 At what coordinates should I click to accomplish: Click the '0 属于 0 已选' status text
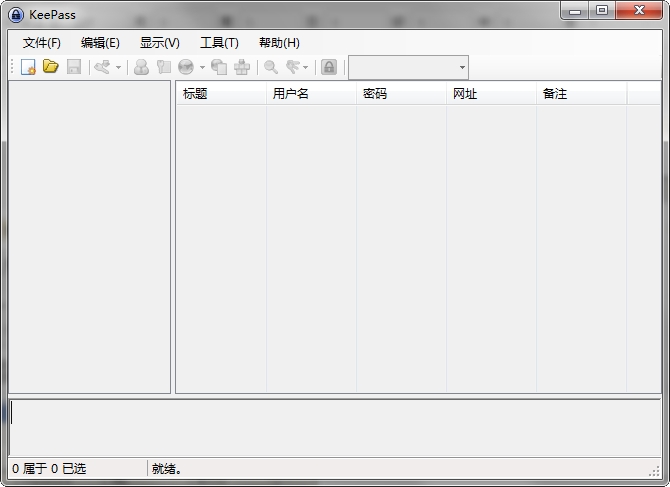click(x=49, y=469)
